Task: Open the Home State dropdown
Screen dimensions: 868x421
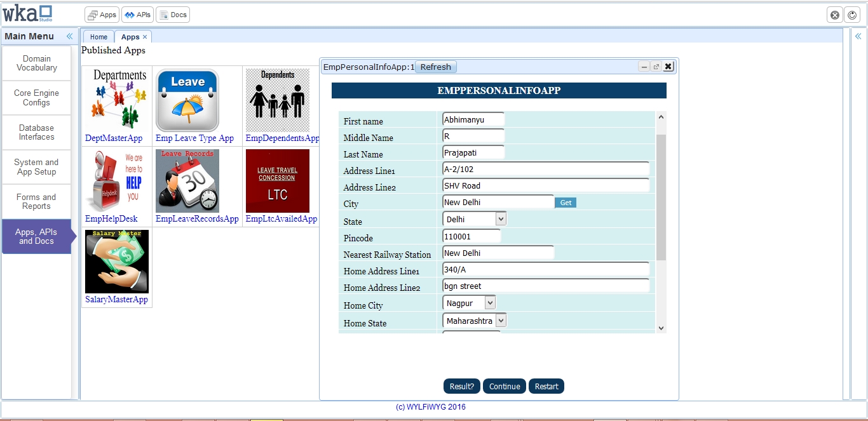Action: click(x=500, y=321)
